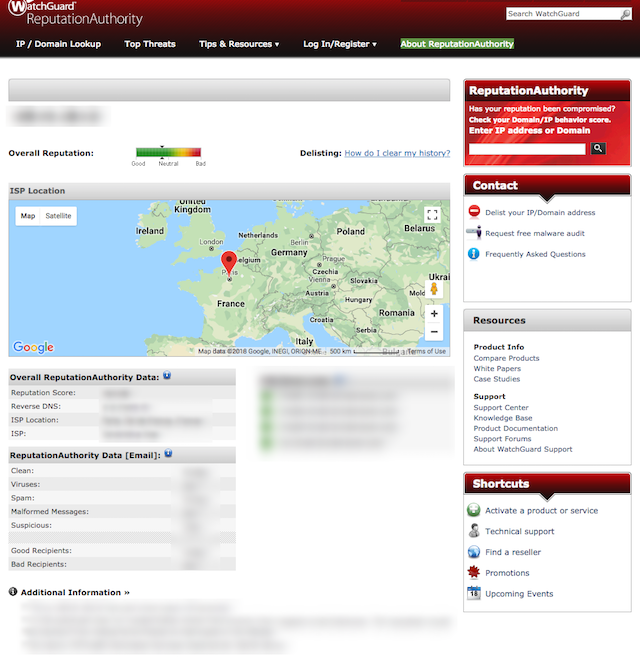Click the 'Reverse DNS:' row label
Image resolution: width=640 pixels, height=661 pixels.
36,406
